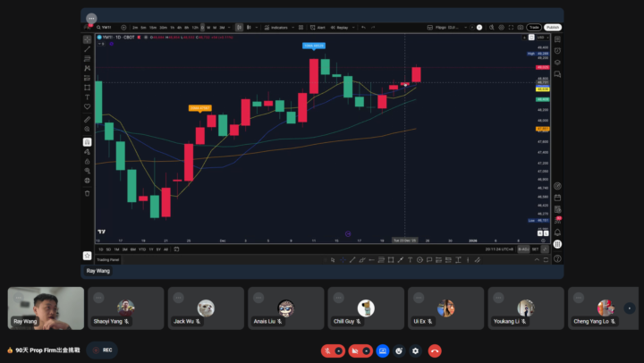Select the crosshair cursor tool

(88, 39)
